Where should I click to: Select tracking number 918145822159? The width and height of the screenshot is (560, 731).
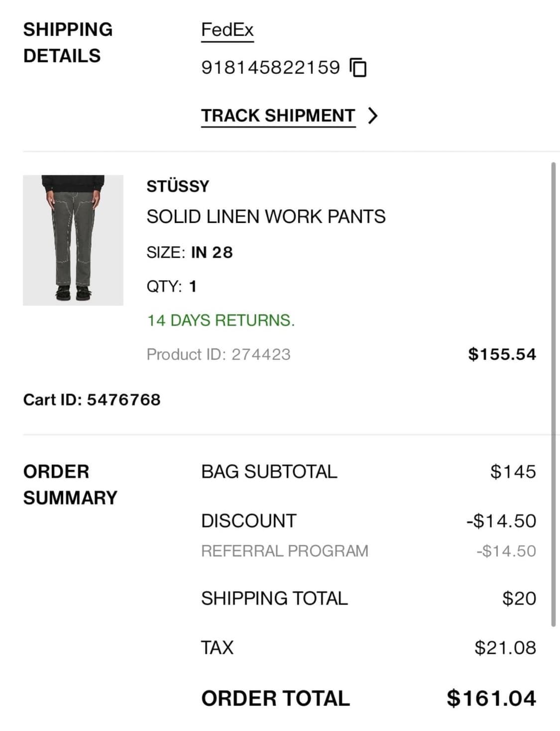[270, 67]
